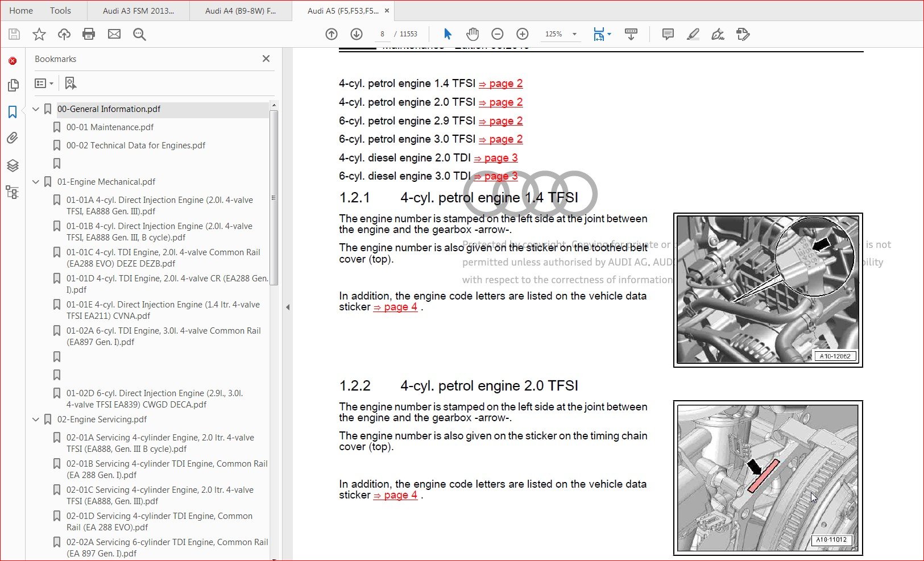
Task: Open 01-02D CWGD DECA bookmark
Action: point(155,399)
